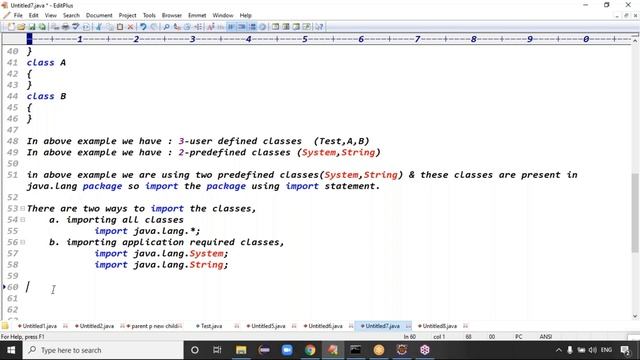
Task: Click the 'Type here to search' taskbar box
Action: (103, 350)
